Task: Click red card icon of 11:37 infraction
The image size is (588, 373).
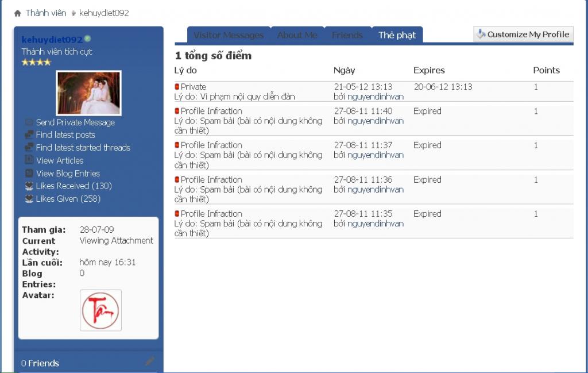Action: point(177,145)
